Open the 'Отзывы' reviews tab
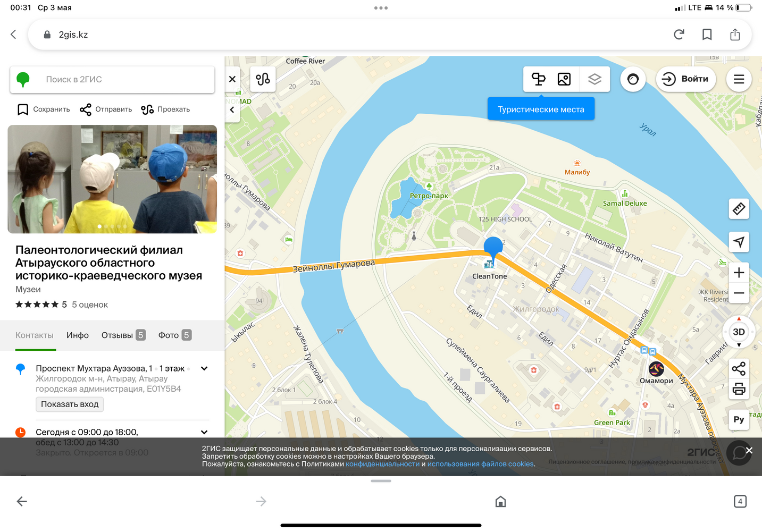 point(123,335)
